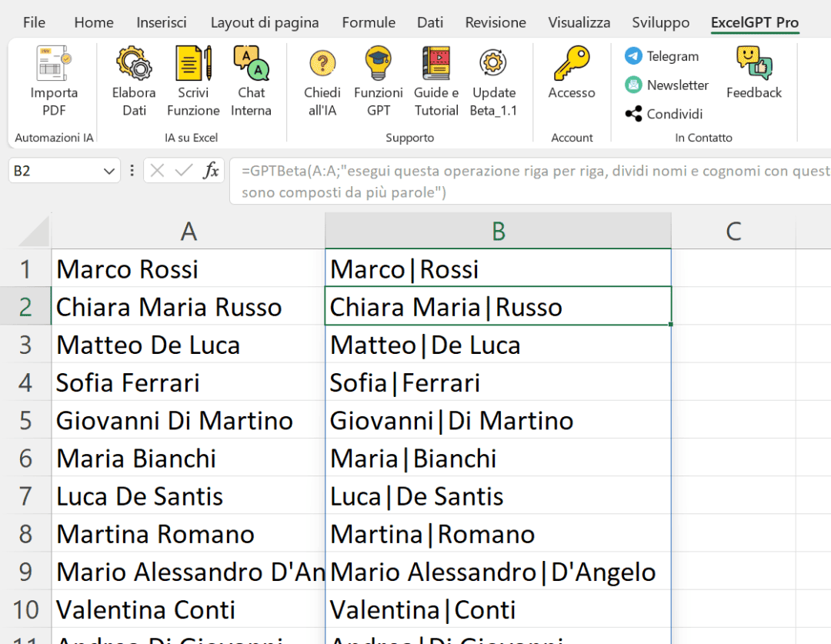Open the Dati ribbon tab
831x644 pixels.
tap(430, 22)
